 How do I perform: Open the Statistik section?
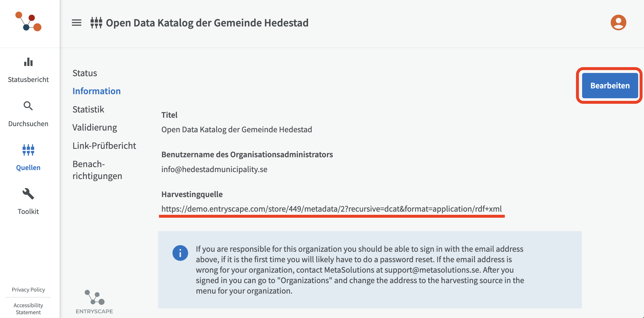click(x=88, y=109)
